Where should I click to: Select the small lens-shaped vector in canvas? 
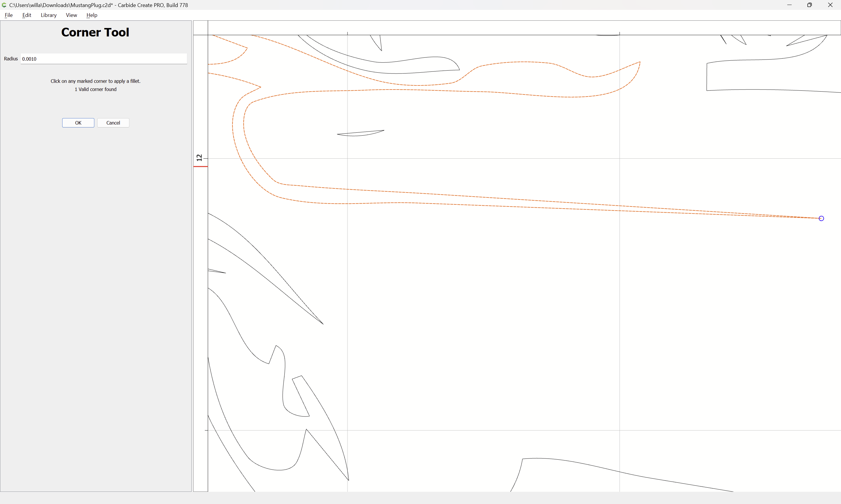pyautogui.click(x=360, y=133)
